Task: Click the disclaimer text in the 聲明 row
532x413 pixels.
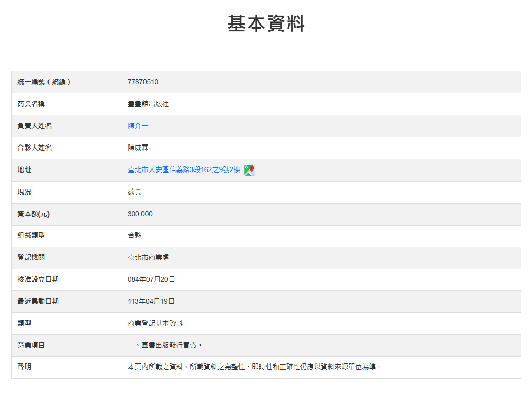Action: 254,367
